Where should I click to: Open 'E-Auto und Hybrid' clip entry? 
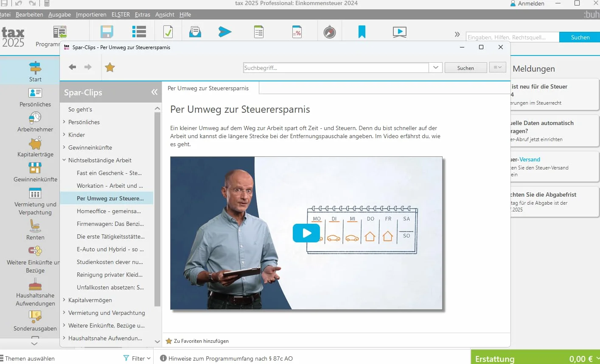tap(110, 249)
